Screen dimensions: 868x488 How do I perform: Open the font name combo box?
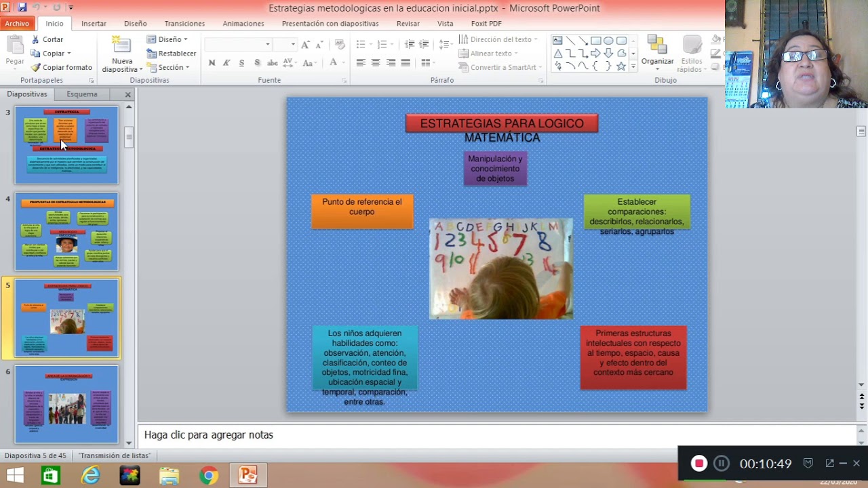(237, 44)
